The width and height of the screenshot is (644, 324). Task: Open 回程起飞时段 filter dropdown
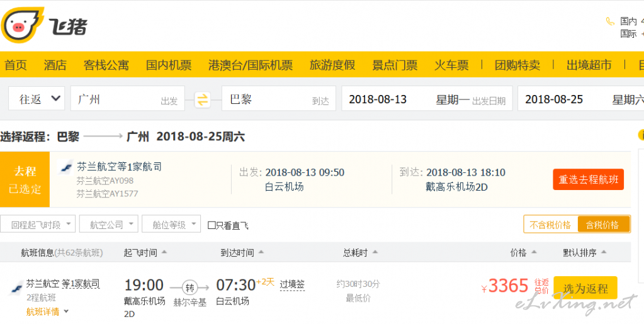38,224
